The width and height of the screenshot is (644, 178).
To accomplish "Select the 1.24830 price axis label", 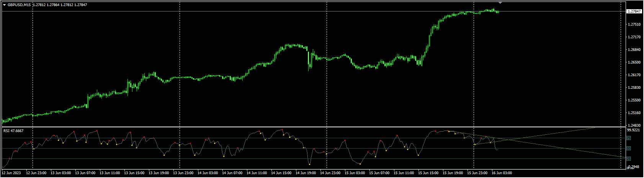I will coord(634,126).
